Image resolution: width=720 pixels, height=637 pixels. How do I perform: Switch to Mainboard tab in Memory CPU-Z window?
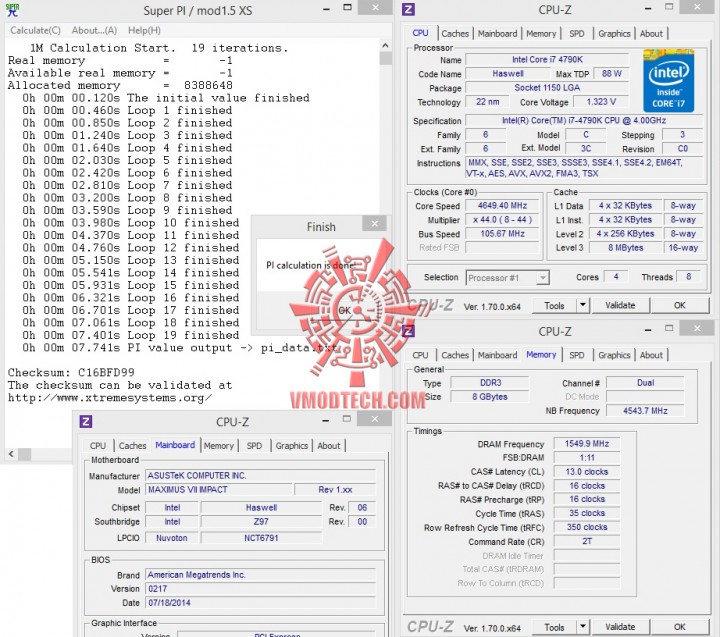[497, 355]
